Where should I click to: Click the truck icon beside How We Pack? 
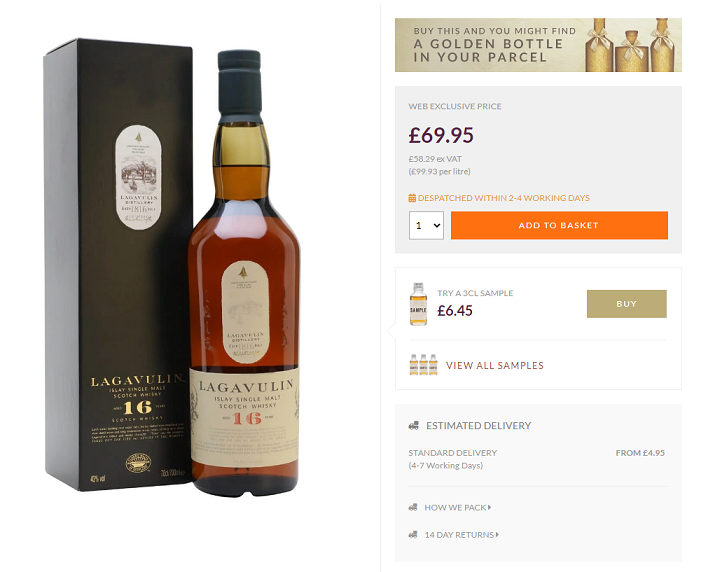pos(413,508)
